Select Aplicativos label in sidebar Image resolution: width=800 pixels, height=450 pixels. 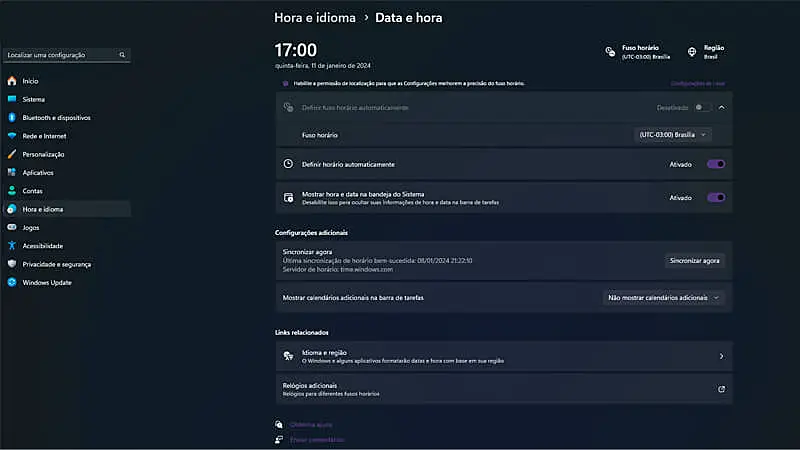[38, 173]
